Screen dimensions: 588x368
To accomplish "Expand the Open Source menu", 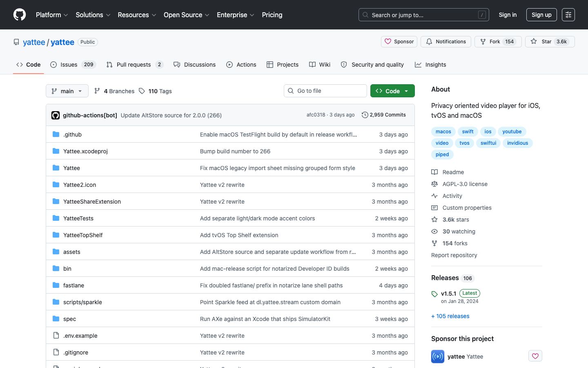I will 187,15.
